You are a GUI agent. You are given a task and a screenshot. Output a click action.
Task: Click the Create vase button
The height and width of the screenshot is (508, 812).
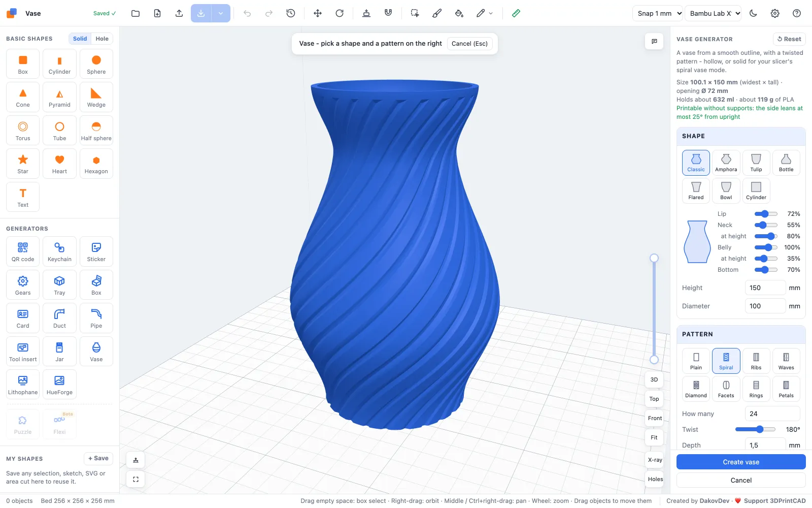click(x=741, y=462)
